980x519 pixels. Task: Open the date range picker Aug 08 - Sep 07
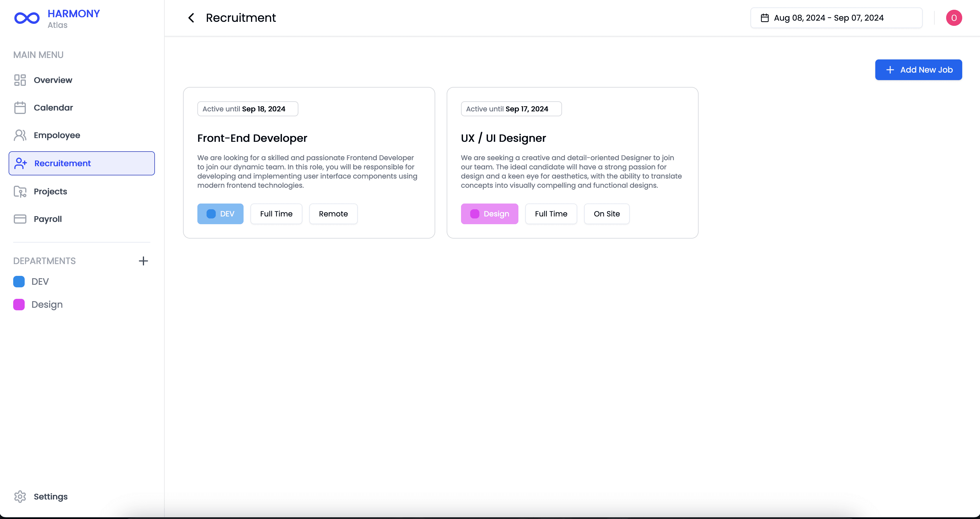coord(836,18)
